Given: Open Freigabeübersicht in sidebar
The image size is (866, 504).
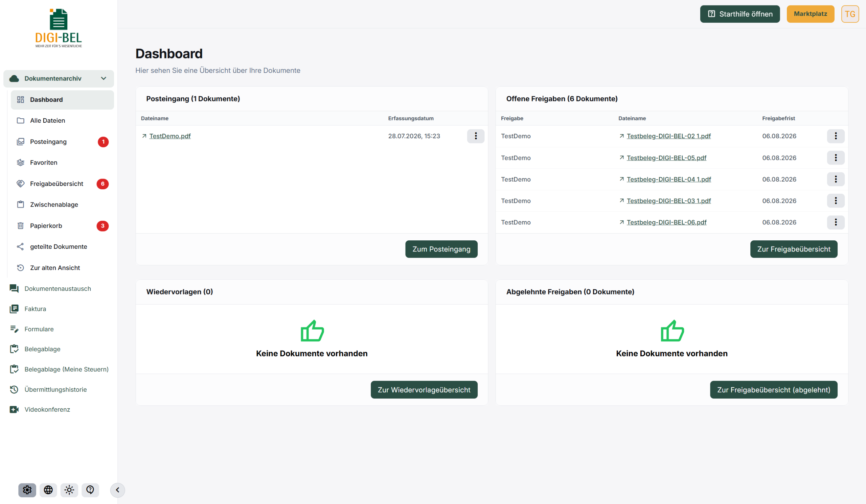Looking at the screenshot, I should [62, 184].
